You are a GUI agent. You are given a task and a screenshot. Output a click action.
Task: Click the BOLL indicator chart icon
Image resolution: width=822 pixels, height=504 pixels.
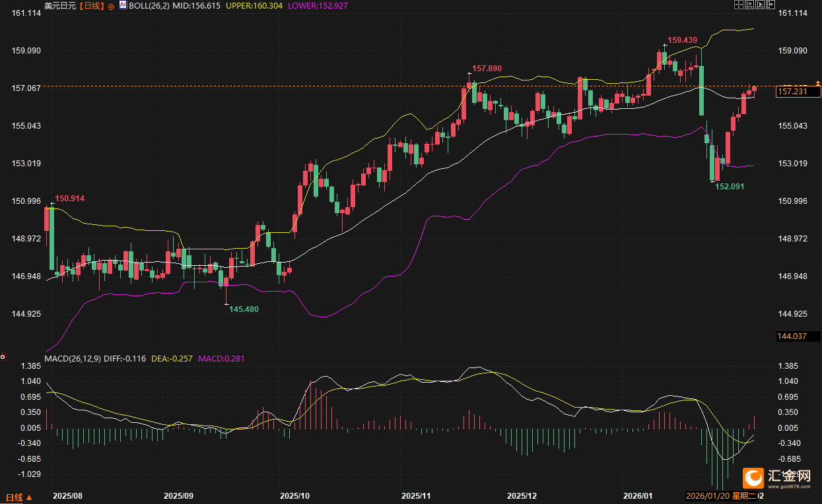[123, 5]
